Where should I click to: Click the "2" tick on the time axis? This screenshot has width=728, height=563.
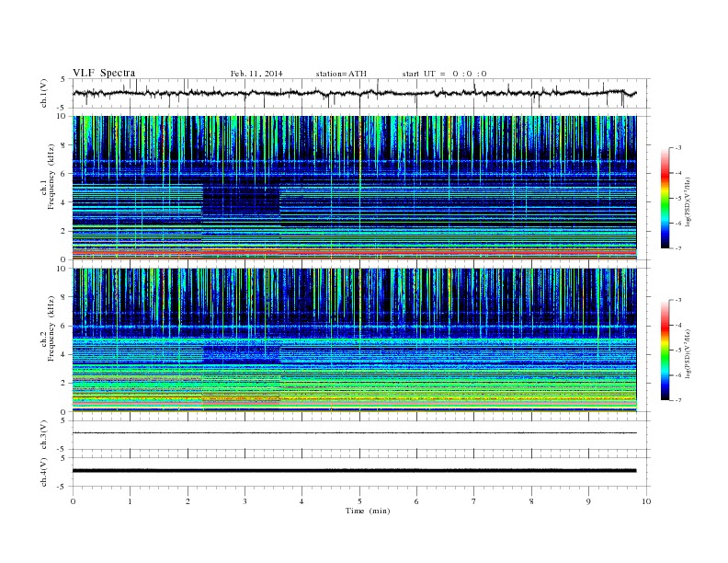(x=188, y=501)
